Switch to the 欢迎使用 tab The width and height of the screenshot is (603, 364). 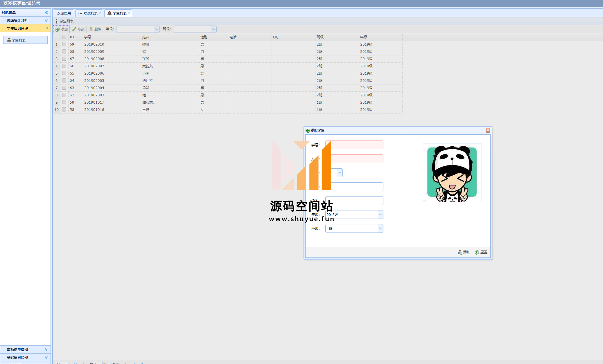point(64,13)
